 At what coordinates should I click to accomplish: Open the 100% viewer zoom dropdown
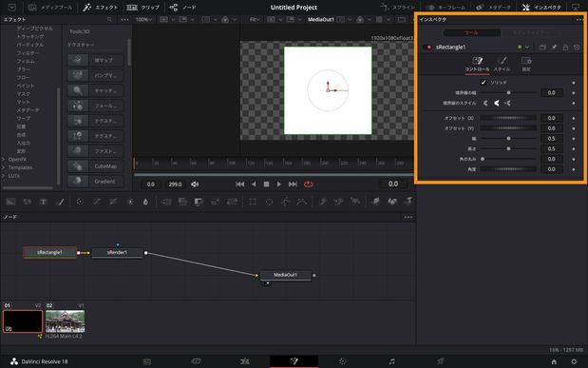click(x=143, y=20)
